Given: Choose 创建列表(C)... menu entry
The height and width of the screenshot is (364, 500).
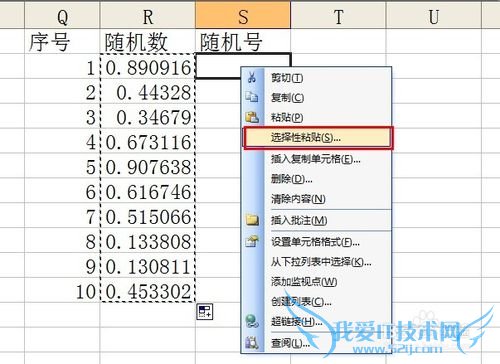Looking at the screenshot, I should tap(317, 302).
